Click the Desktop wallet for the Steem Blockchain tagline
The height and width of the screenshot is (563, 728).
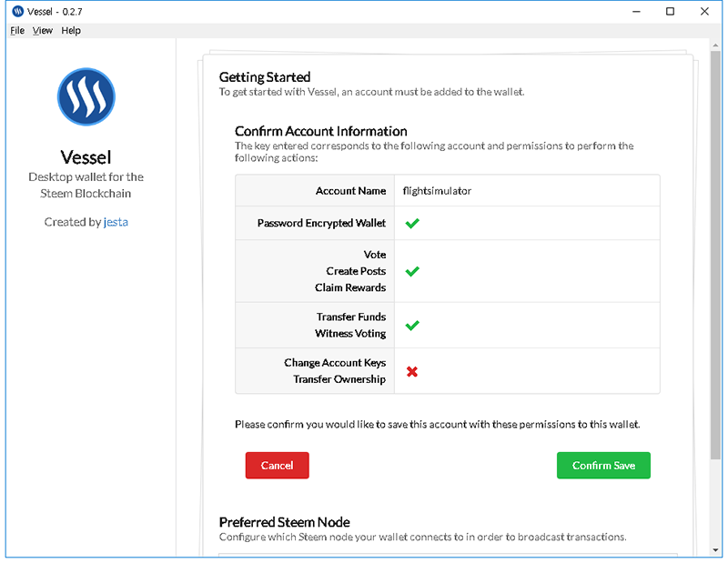[x=86, y=186]
